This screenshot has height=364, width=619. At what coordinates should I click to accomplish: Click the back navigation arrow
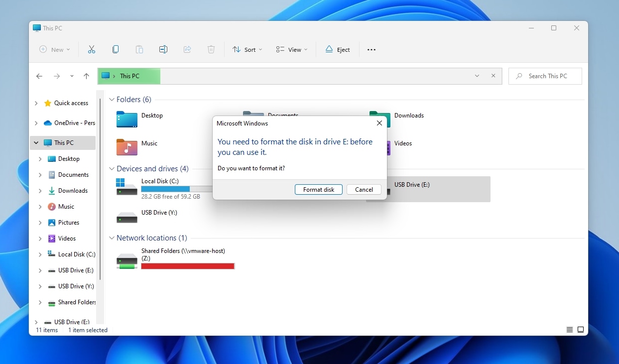click(39, 76)
